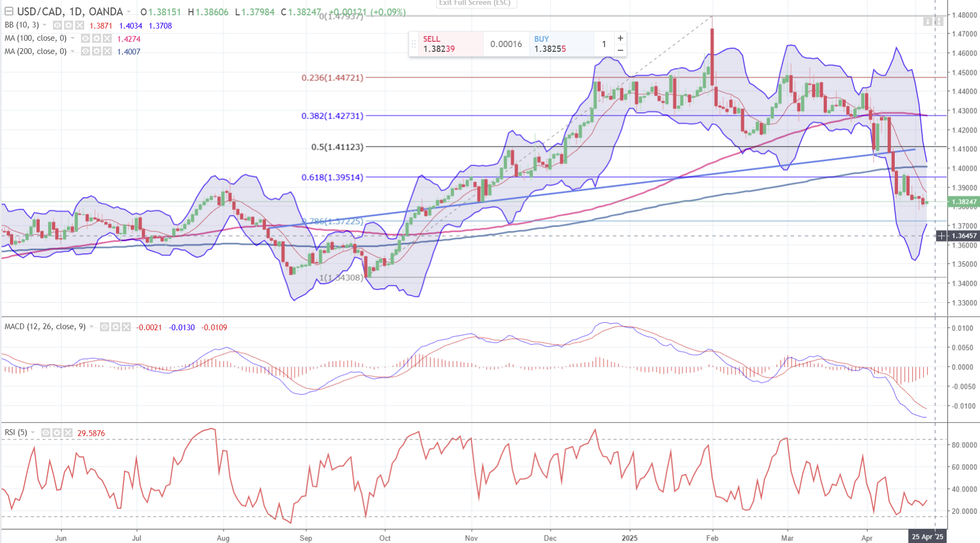
Task: Open the MACD (12, 26, close, 9) dropdown arrow
Action: click(x=92, y=327)
